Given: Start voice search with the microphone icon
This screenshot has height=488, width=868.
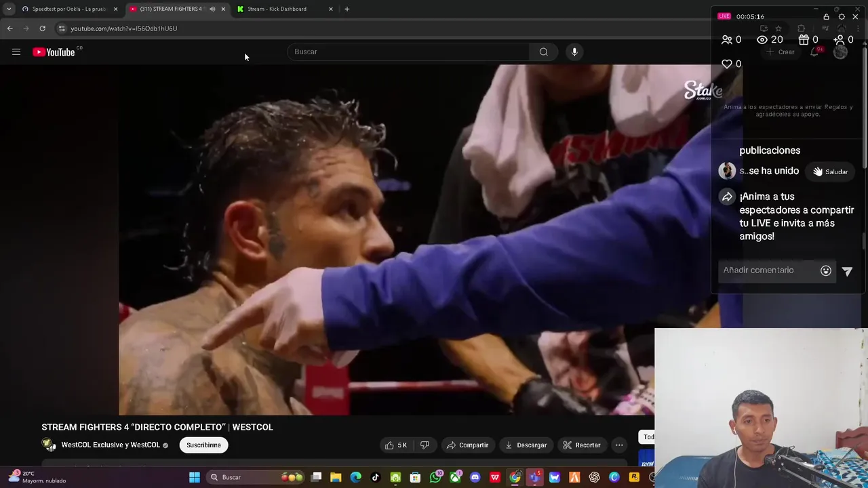Looking at the screenshot, I should pyautogui.click(x=574, y=52).
